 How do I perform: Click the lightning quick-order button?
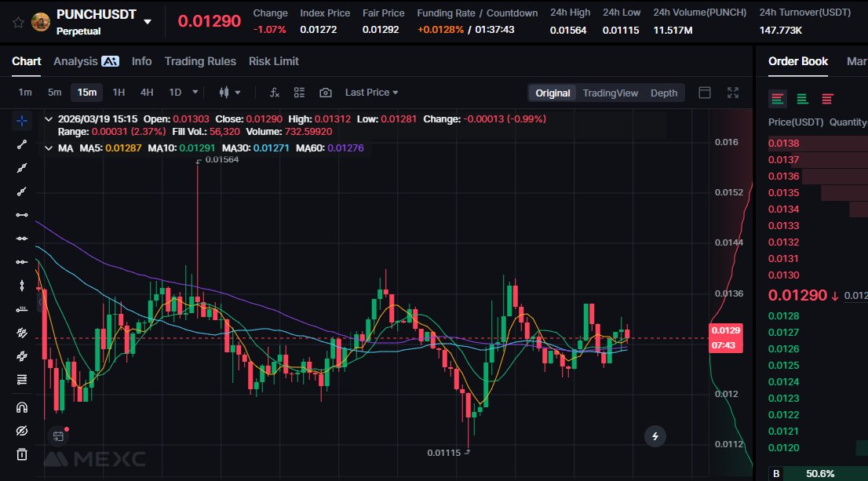pos(655,436)
